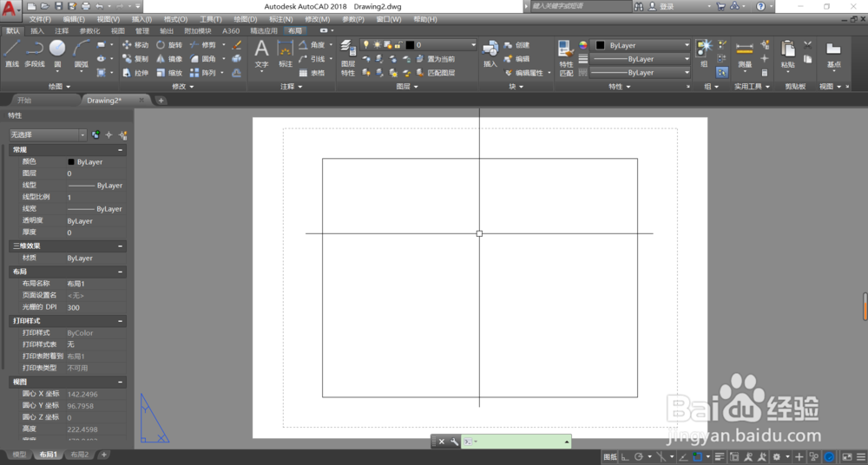This screenshot has height=465, width=868.
Task: Add a new drawing tab with plus
Action: point(161,100)
